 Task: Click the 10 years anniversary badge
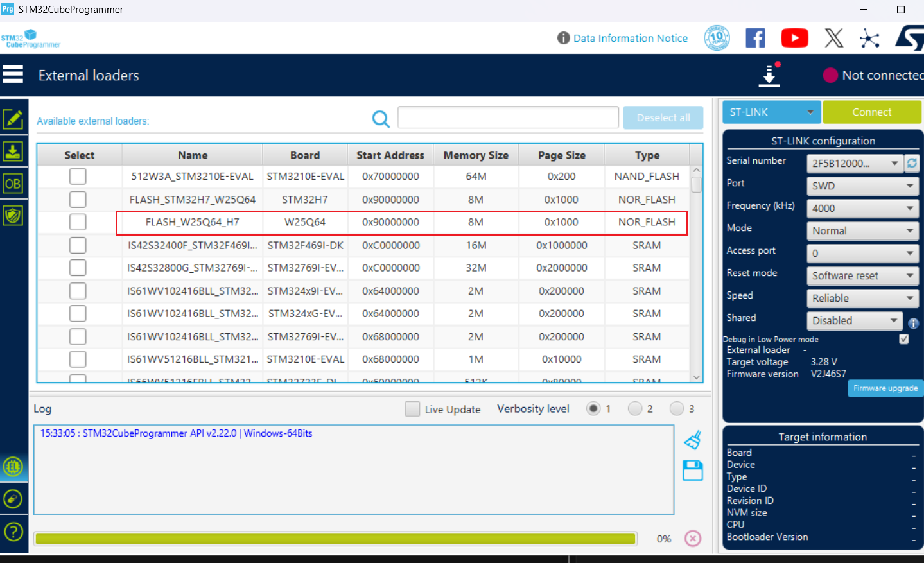click(x=717, y=38)
